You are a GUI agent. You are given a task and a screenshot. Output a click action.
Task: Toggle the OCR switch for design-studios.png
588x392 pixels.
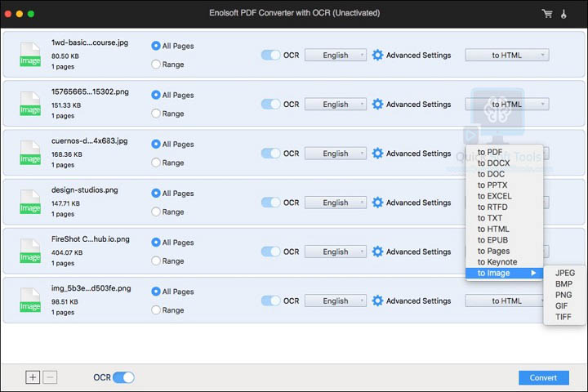pos(270,203)
